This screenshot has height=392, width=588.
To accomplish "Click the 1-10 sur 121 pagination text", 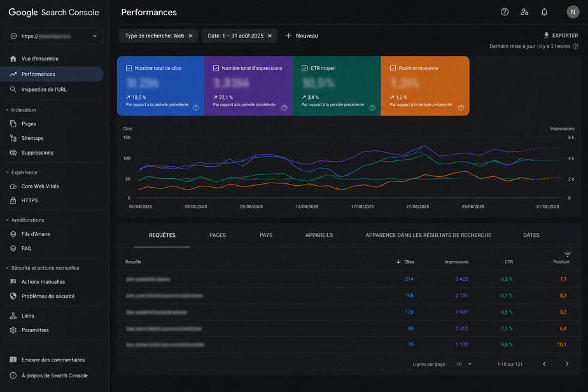I will click(510, 364).
